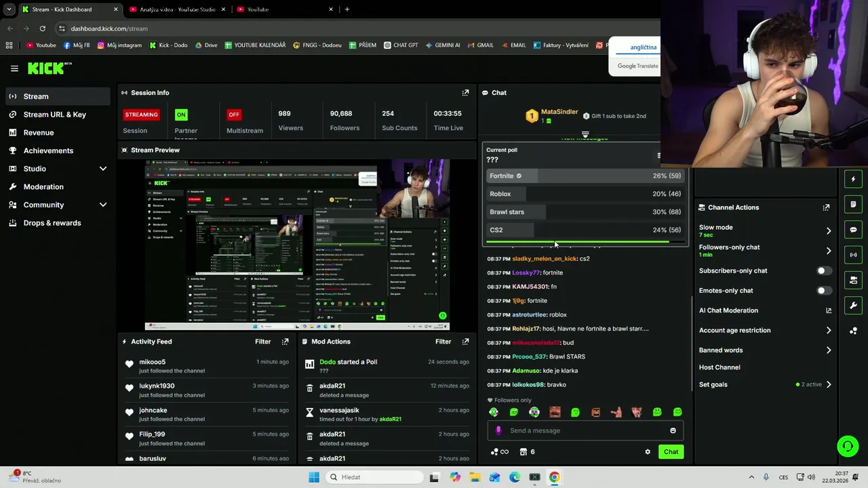This screenshot has height=488, width=868.
Task: Open channel points infinity icon
Action: pos(500,452)
